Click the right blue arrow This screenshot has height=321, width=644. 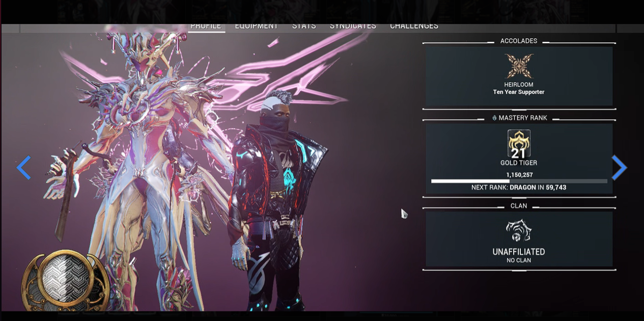click(619, 168)
